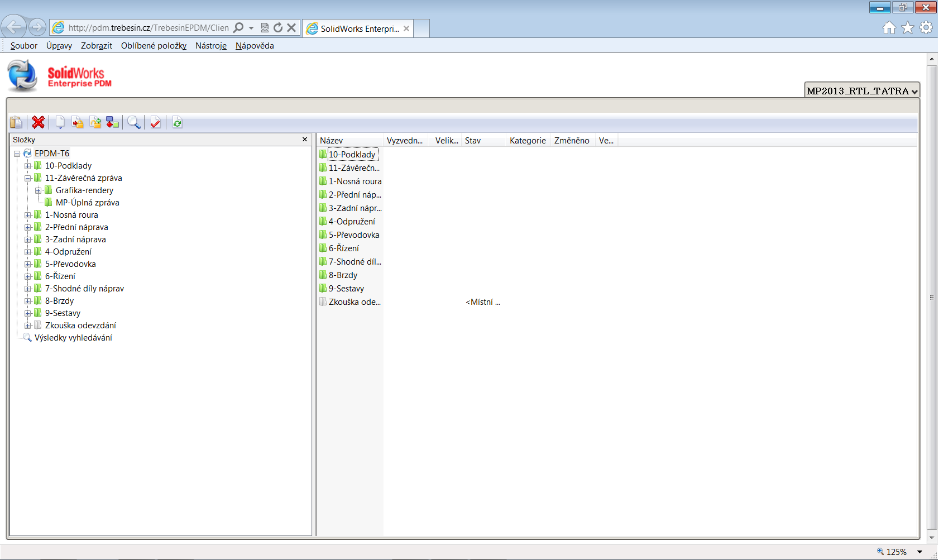Expand the 5-Převodovka tree node
Viewport: 939px width, 560px height.
[28, 264]
